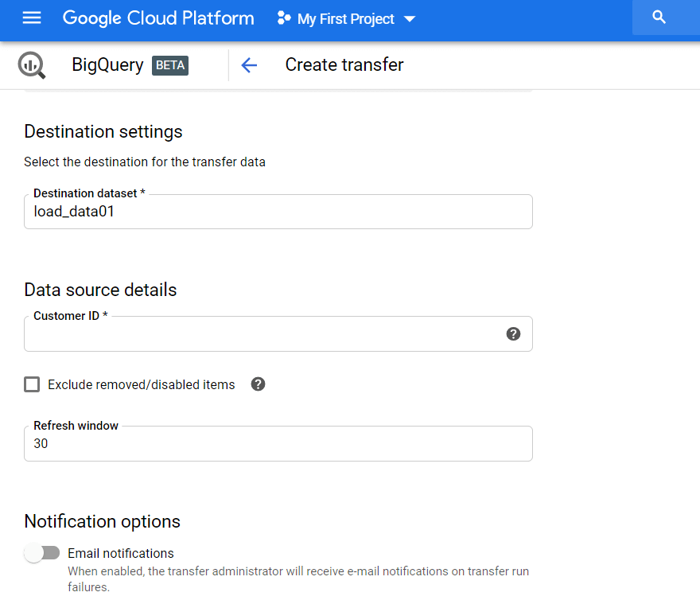Open the hamburger navigation menu
This screenshot has height=600, width=700.
[32, 18]
